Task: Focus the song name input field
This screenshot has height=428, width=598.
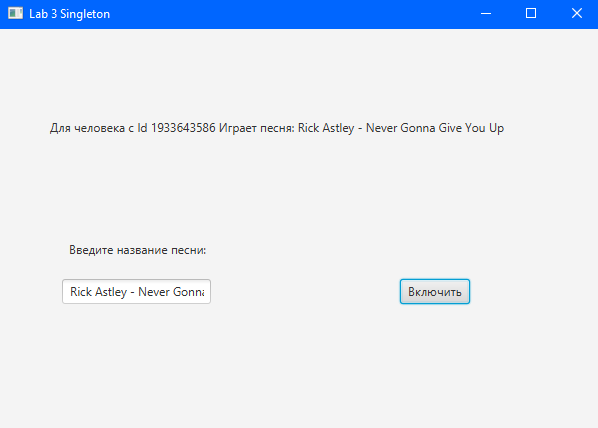Action: click(x=137, y=292)
